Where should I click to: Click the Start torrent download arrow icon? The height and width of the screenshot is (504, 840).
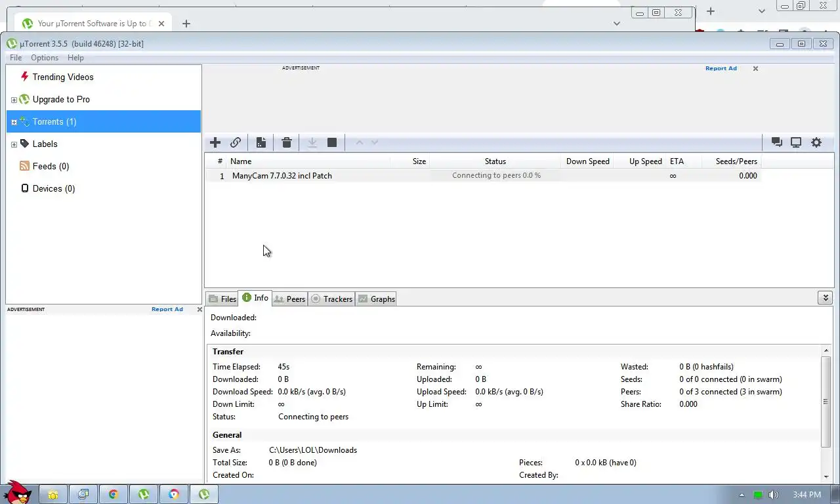click(x=312, y=142)
